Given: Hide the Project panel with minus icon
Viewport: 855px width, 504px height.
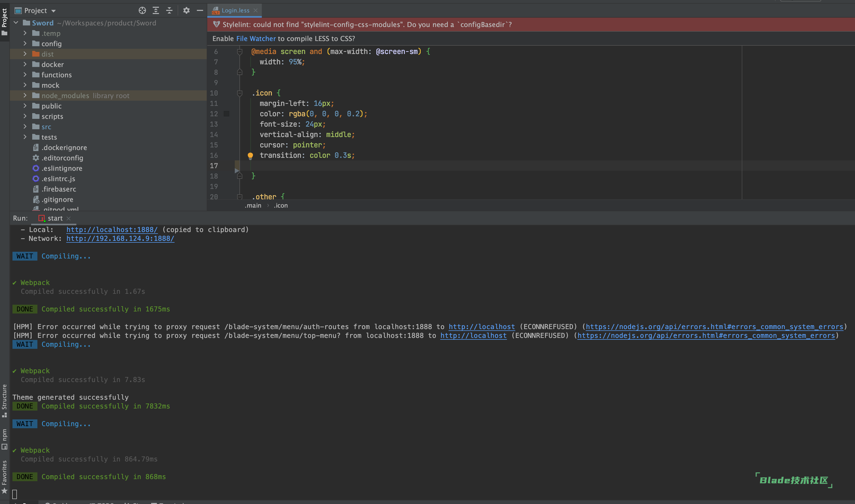Looking at the screenshot, I should [200, 11].
